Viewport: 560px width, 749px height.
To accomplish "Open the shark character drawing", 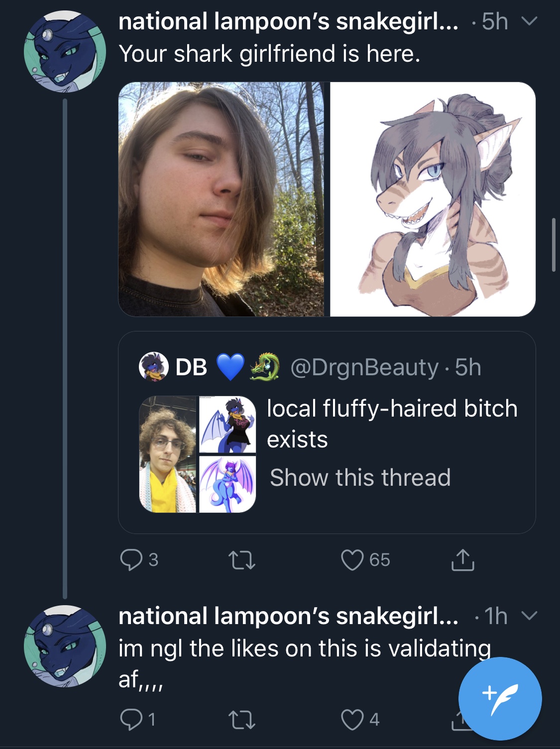I will (433, 199).
